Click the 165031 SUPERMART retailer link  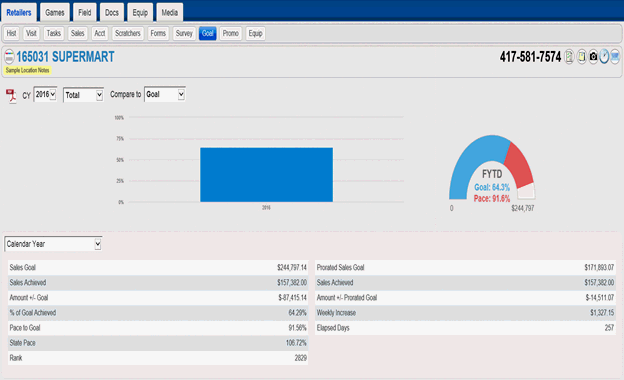pos(65,57)
